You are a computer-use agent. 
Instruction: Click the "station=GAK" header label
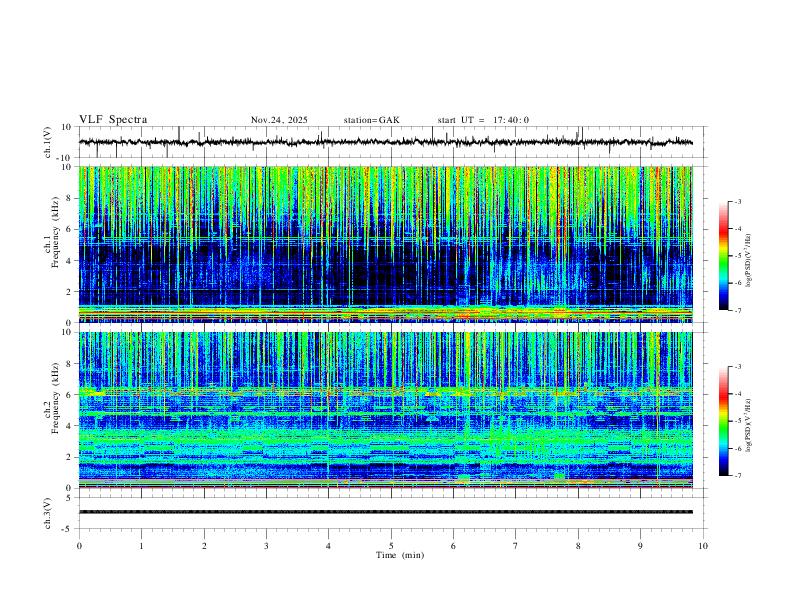(371, 120)
